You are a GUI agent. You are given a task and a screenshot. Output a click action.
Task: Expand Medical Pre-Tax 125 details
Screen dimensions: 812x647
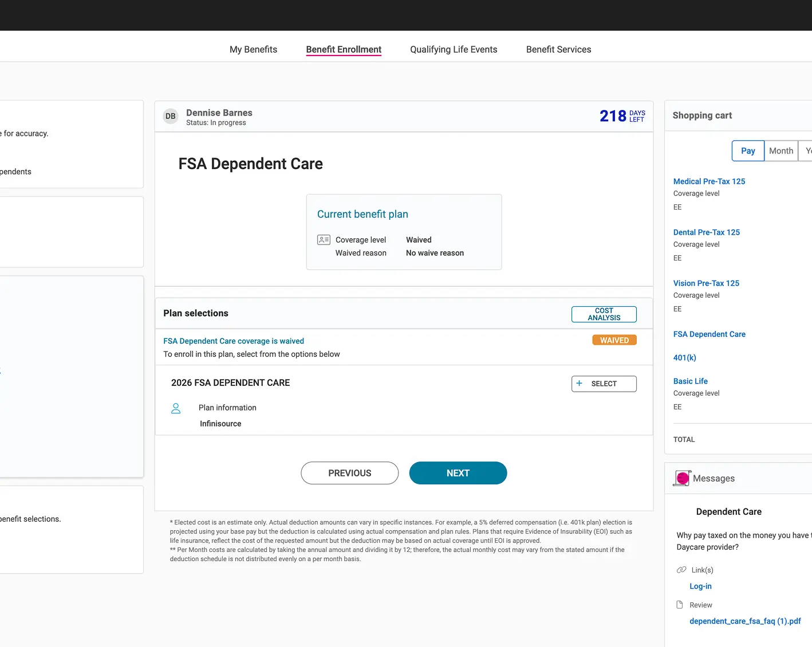[709, 181]
